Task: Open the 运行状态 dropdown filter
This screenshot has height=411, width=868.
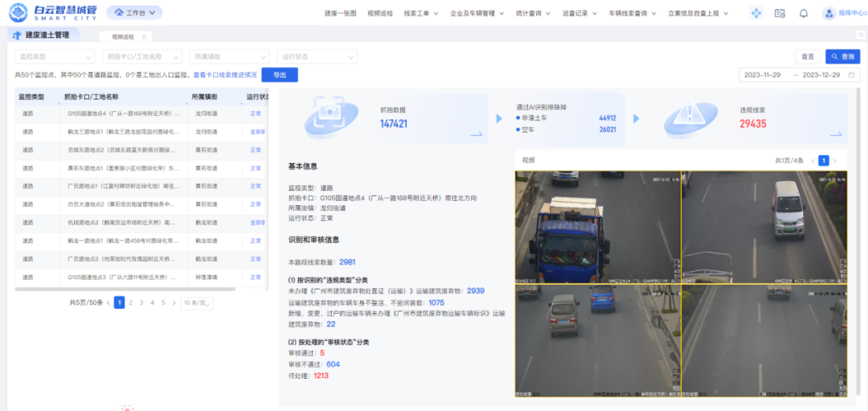Action: (x=317, y=56)
